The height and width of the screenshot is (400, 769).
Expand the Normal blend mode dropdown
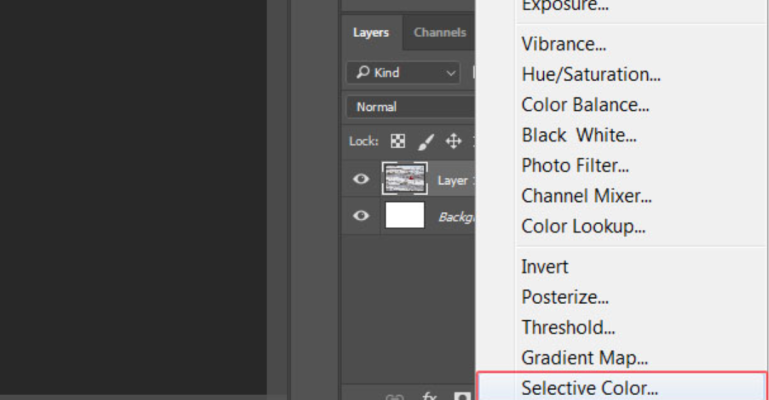[x=410, y=106]
